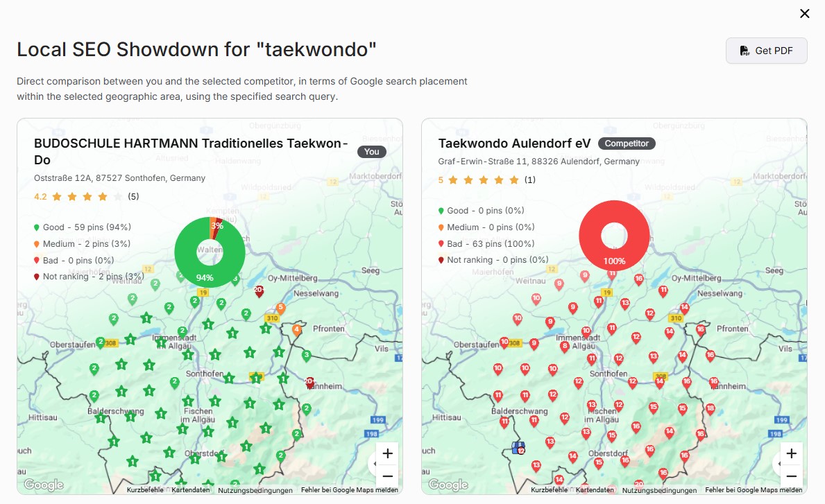The image size is (825, 504).
Task: Zoom in on the Taekwondo Aulendorf map
Action: [791, 453]
